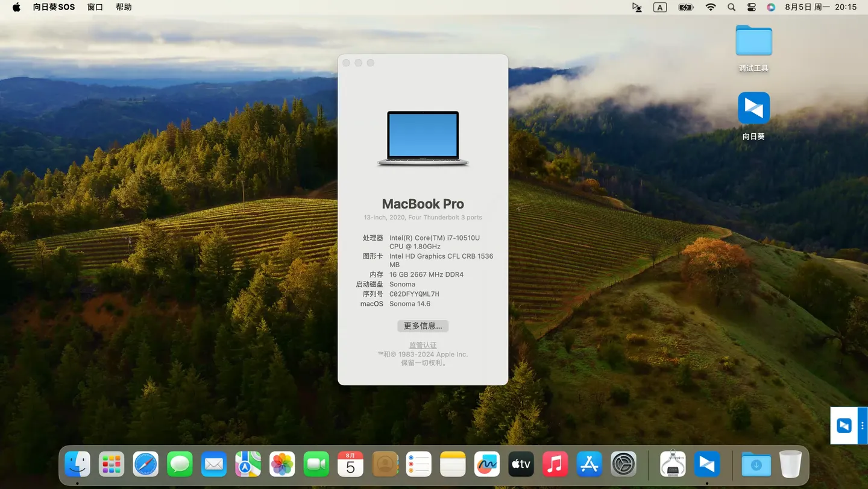The image size is (868, 489).
Task: Open FaceTime from the Dock
Action: click(316, 464)
